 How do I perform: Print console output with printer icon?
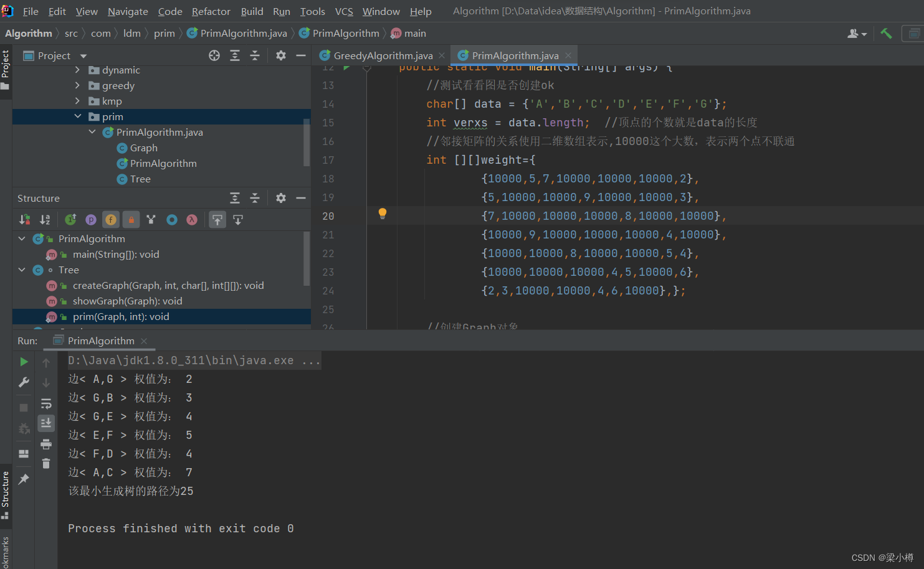click(46, 444)
